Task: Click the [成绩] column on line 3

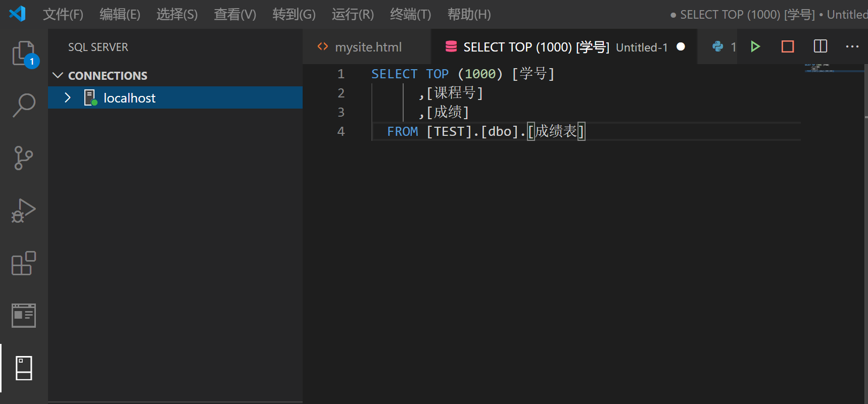Action: (448, 112)
